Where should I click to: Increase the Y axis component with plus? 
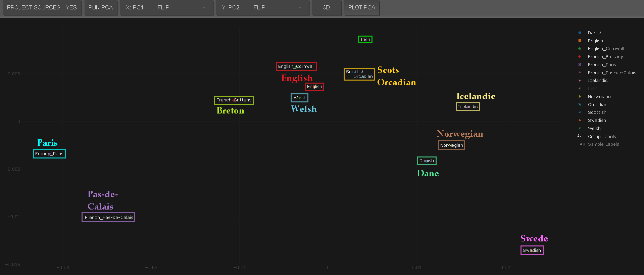click(300, 8)
